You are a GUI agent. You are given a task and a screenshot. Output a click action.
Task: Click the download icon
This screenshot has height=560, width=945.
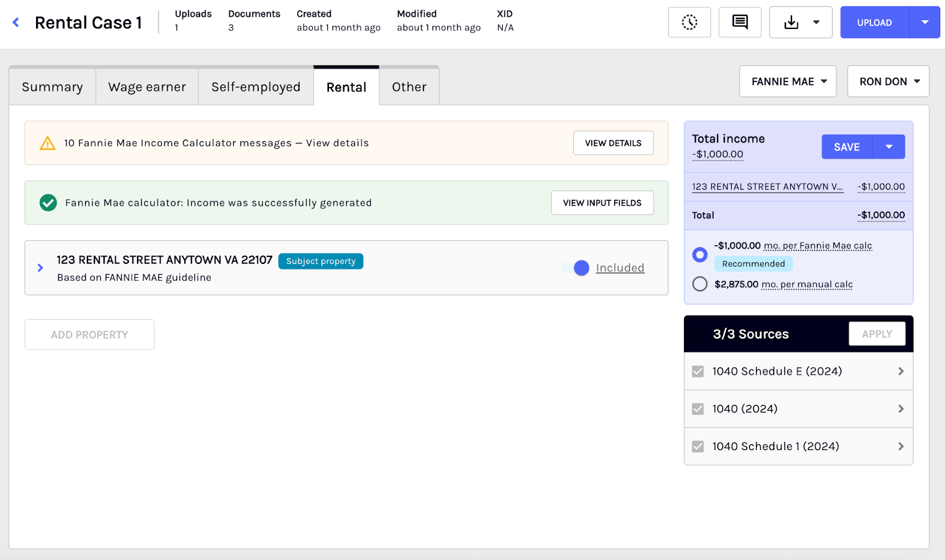[791, 22]
